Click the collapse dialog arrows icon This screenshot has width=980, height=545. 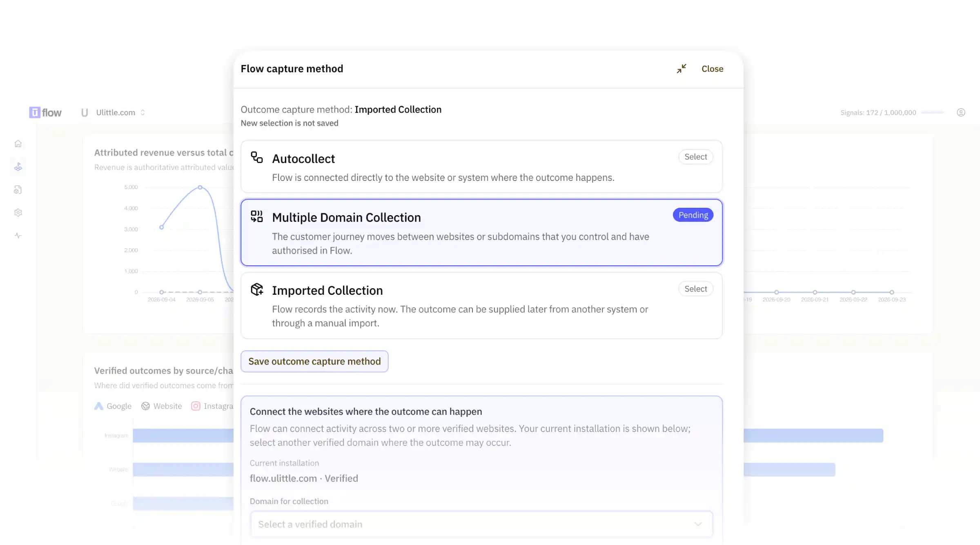681,69
